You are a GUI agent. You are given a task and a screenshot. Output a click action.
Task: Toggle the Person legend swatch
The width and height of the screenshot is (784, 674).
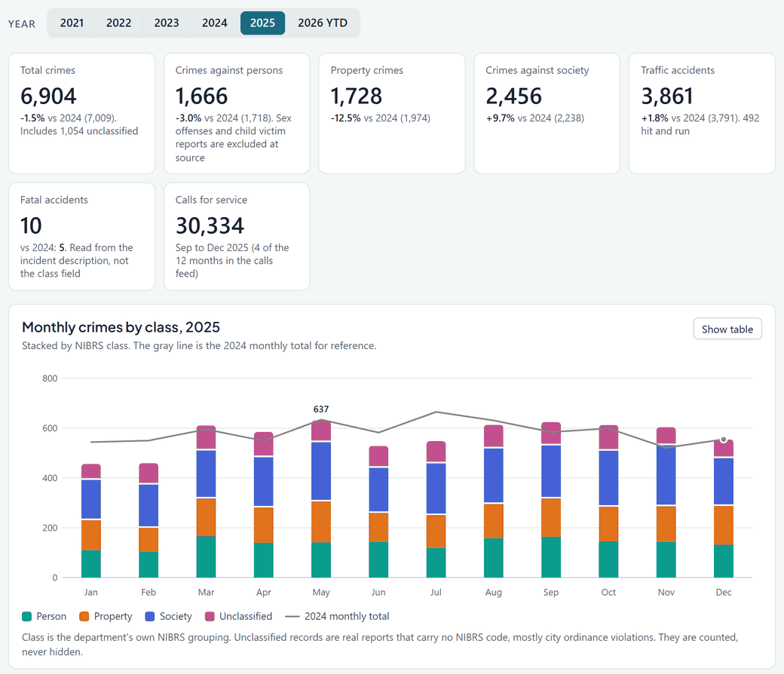27,617
